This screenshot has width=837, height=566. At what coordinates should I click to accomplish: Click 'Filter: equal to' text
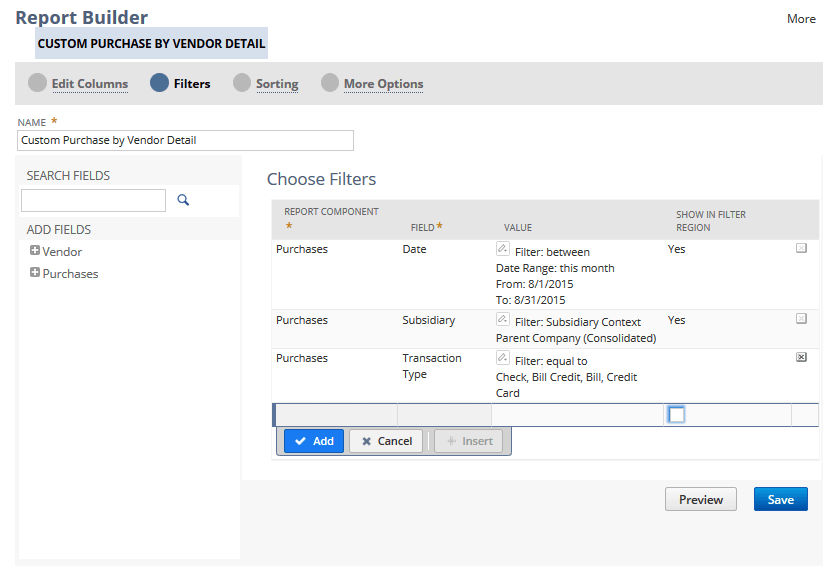coord(551,361)
